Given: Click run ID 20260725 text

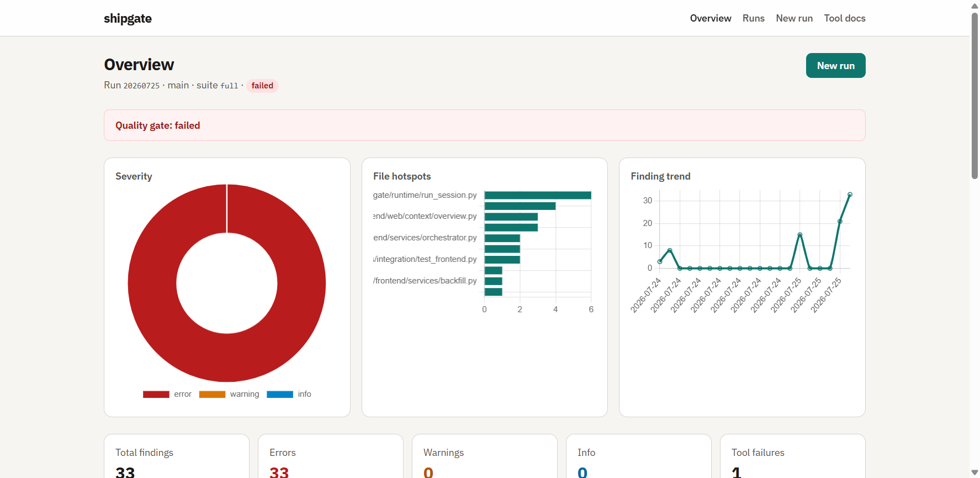Looking at the screenshot, I should pyautogui.click(x=141, y=86).
